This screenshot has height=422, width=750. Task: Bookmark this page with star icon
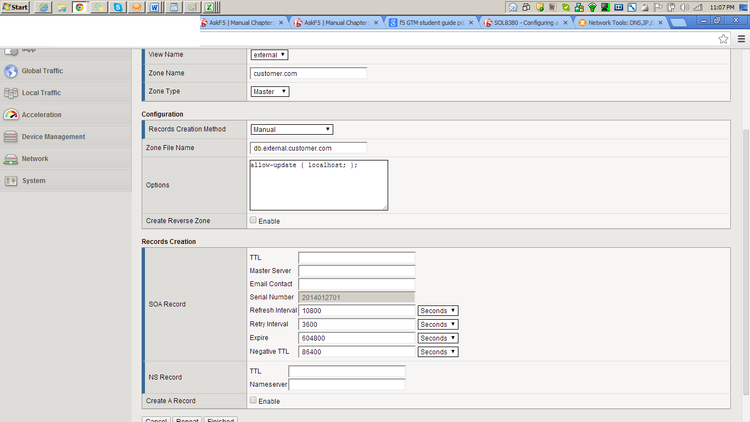pyautogui.click(x=723, y=39)
